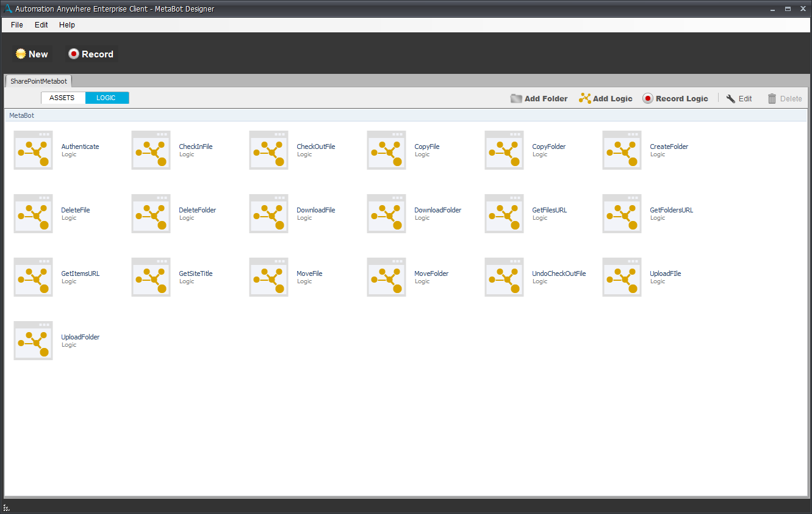Click the MoveFile name text
Viewport: 812px width, 514px height.
coord(309,273)
